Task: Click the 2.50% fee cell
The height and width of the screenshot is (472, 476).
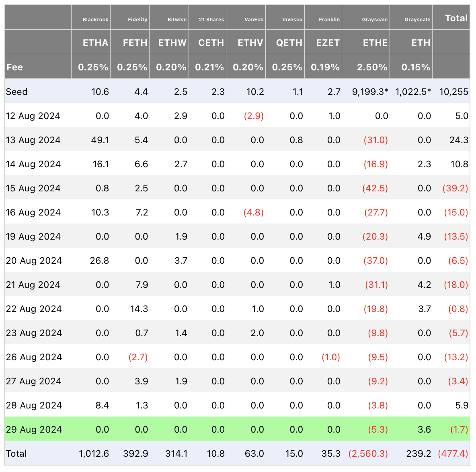Action: [x=372, y=67]
